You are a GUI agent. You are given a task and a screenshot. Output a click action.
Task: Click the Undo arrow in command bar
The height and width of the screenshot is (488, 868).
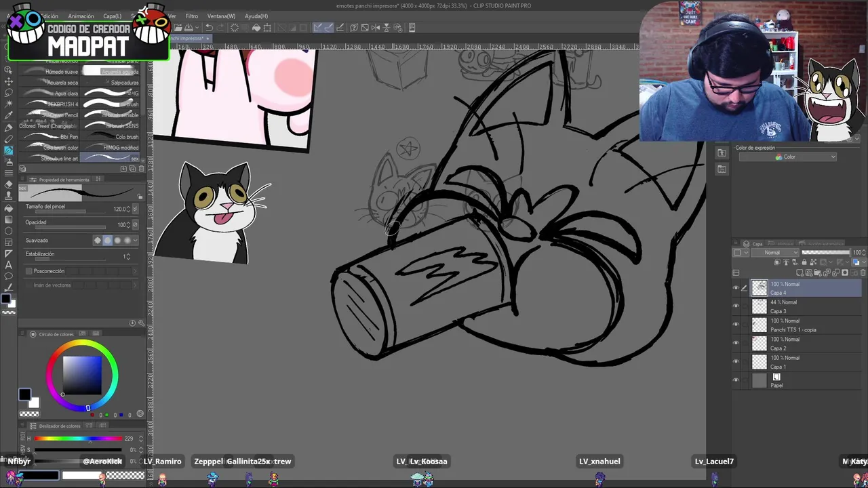[209, 28]
